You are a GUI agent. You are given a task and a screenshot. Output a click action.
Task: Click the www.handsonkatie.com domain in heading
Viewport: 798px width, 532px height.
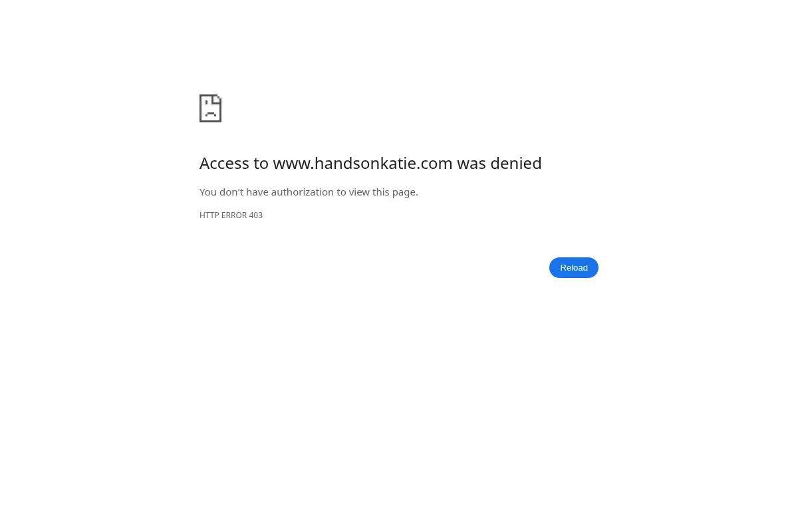[x=362, y=163]
